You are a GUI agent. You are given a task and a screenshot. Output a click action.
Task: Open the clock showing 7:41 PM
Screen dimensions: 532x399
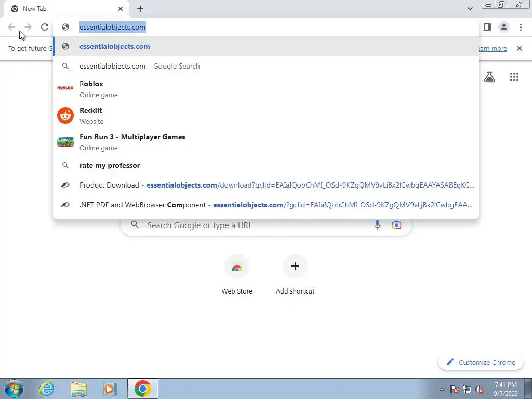tap(506, 389)
